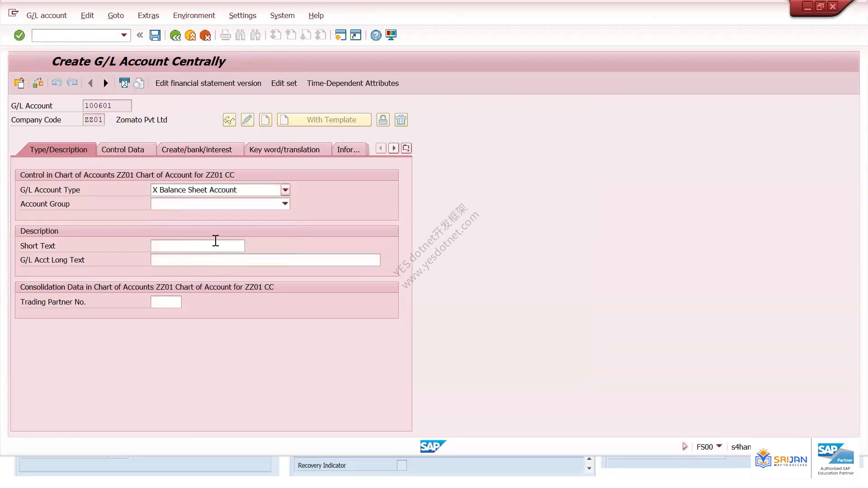Click the Short Text input field
The image size is (868, 488).
pos(198,246)
